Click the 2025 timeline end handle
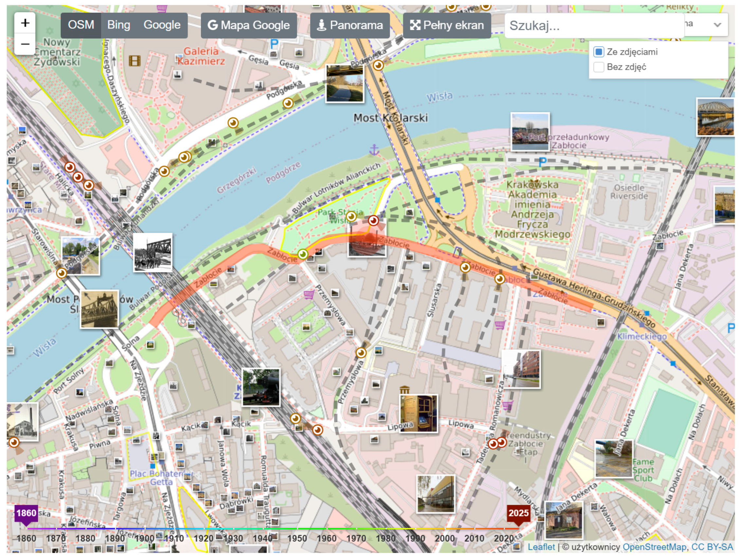This screenshot has height=560, width=741. pyautogui.click(x=518, y=514)
